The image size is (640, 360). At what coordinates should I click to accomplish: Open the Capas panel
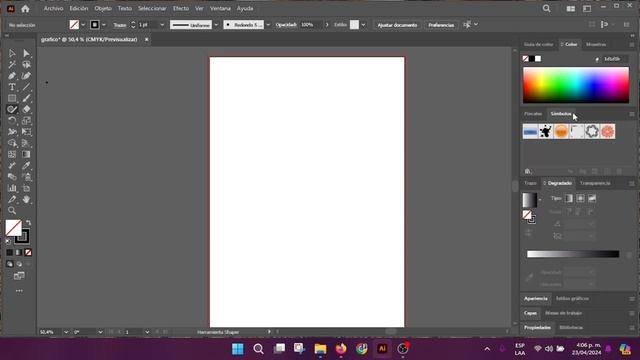(530, 313)
